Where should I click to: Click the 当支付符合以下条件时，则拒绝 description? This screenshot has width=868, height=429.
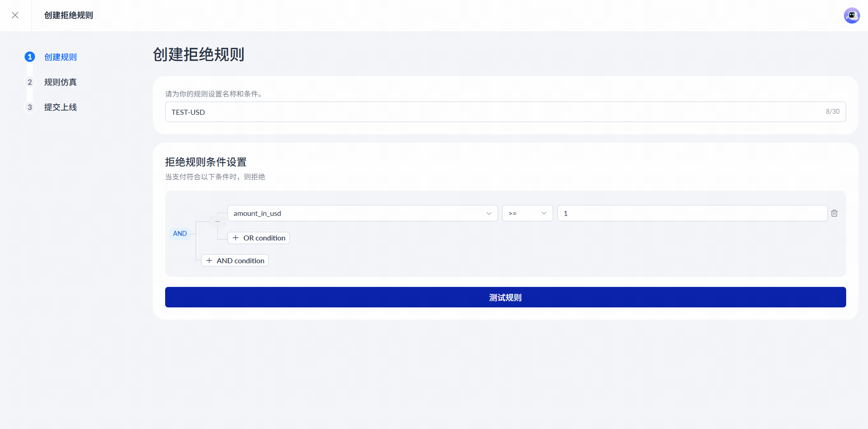tap(215, 177)
